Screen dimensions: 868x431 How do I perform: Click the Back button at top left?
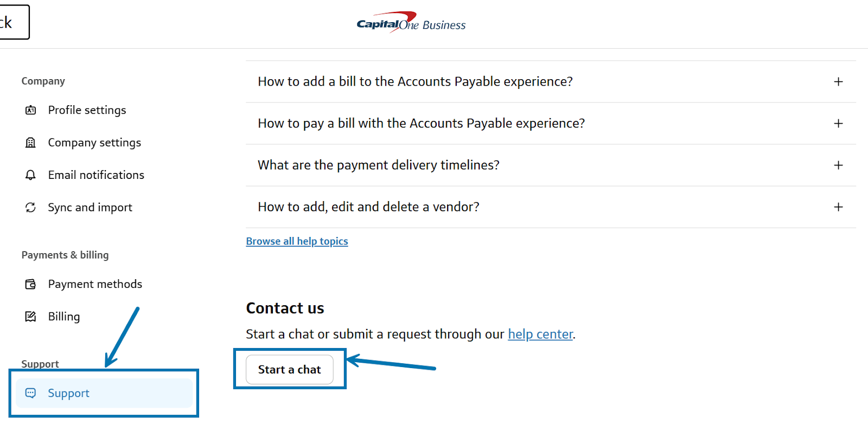click(11, 22)
